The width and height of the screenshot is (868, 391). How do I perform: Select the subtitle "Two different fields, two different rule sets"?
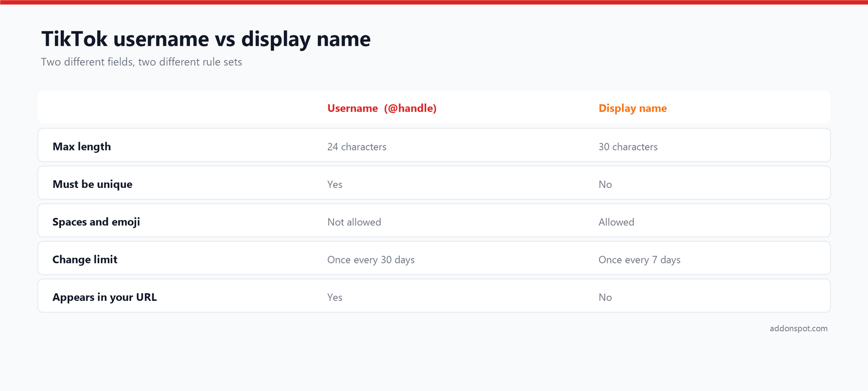[x=142, y=62]
